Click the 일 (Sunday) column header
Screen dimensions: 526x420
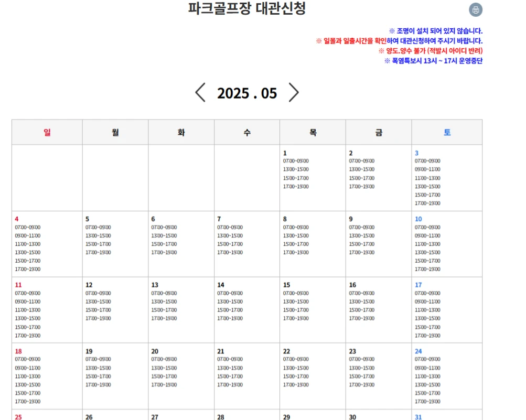tap(46, 132)
